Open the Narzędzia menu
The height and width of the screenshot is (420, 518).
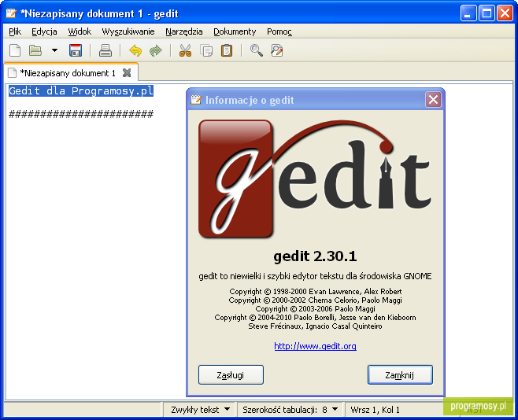pos(184,31)
